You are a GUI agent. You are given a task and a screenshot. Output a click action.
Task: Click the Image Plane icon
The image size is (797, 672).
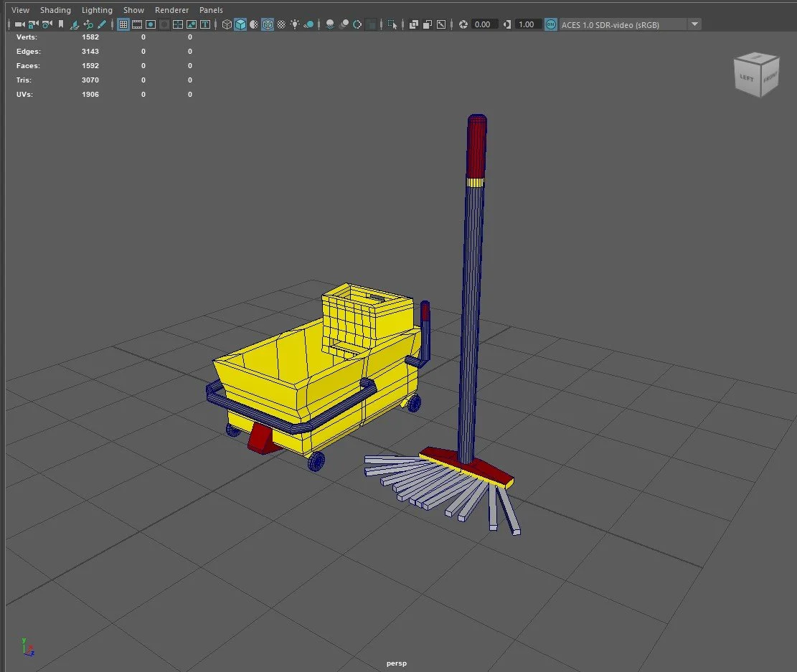tap(74, 24)
